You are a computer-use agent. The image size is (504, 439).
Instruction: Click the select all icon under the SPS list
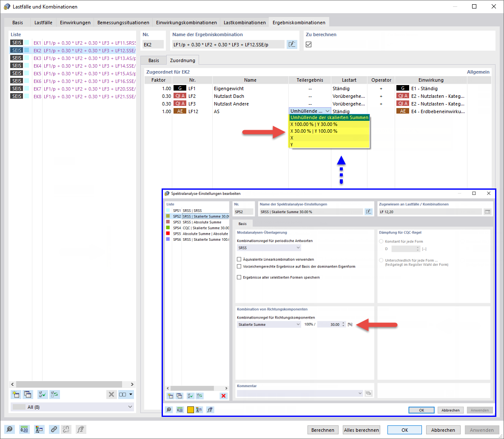click(190, 396)
